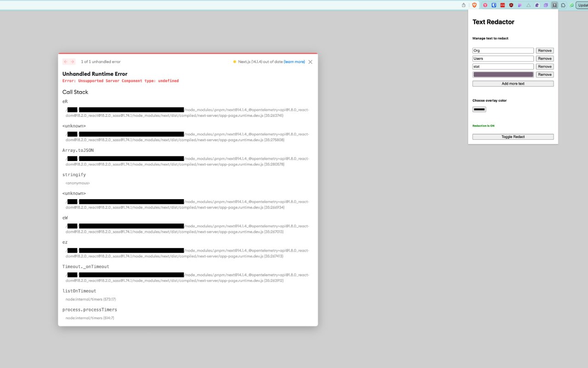This screenshot has height=368, width=588.
Task: Click the 'Manage text to redact' label
Action: coord(491,39)
